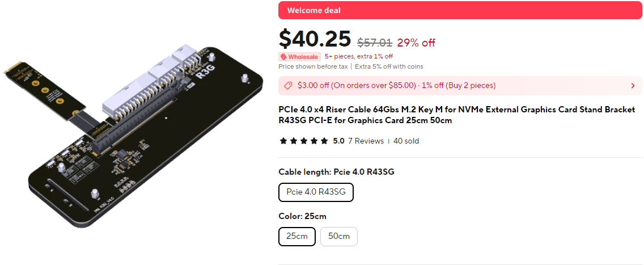Click the 5.0 rating score
644x265 pixels.
(338, 141)
